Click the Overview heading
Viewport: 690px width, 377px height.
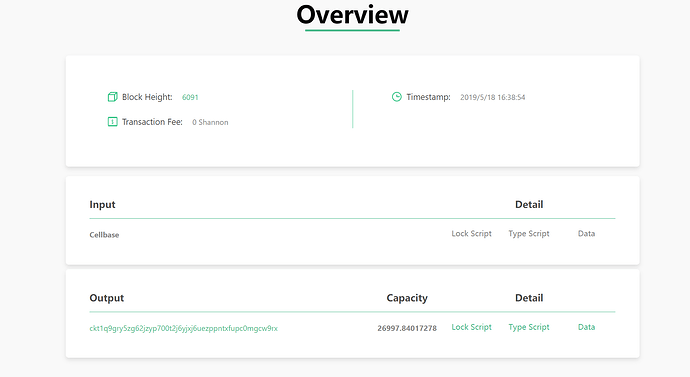352,15
